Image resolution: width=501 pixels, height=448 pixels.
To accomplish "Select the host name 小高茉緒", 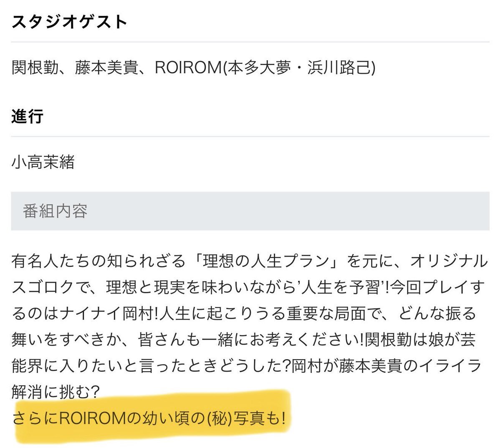I will pyautogui.click(x=43, y=162).
